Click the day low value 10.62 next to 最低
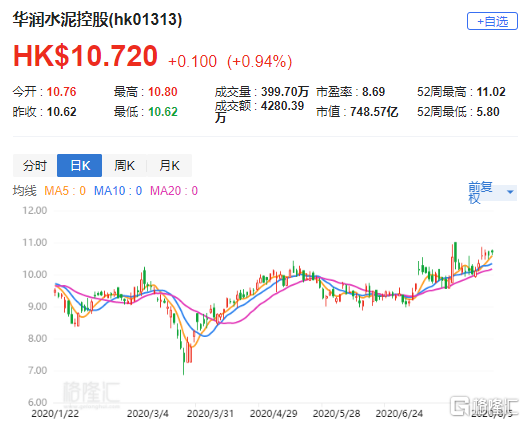The width and height of the screenshot is (525, 423). 163,112
